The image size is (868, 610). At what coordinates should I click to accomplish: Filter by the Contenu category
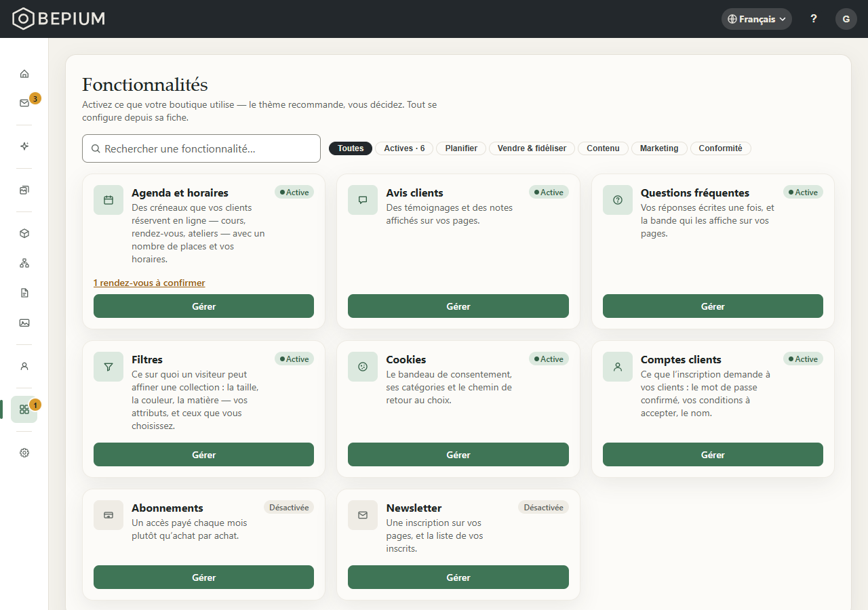pyautogui.click(x=603, y=148)
